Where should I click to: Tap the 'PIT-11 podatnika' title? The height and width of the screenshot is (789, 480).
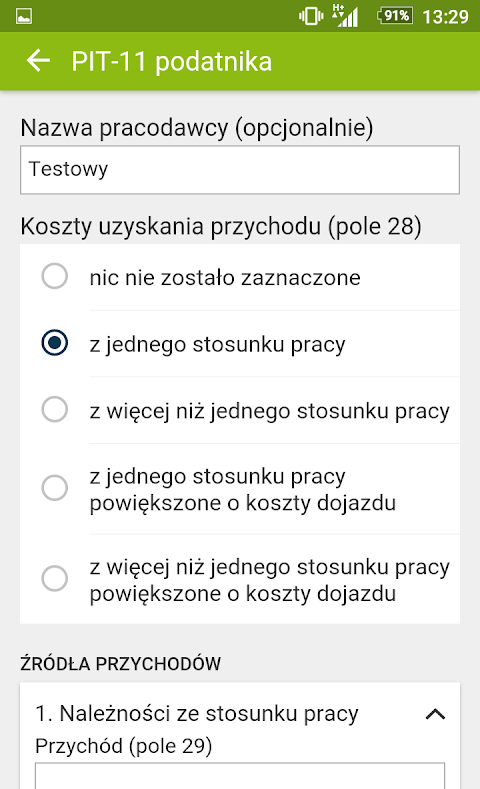pos(172,62)
